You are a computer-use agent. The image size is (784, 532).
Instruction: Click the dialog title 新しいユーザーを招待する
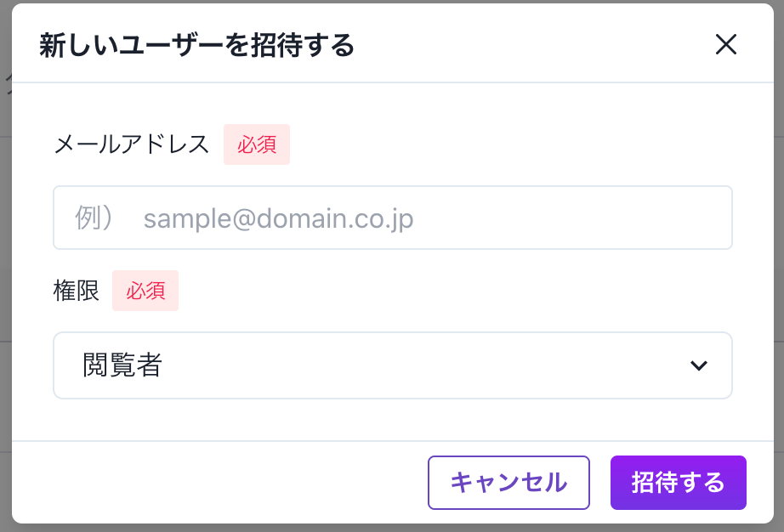tap(197, 45)
